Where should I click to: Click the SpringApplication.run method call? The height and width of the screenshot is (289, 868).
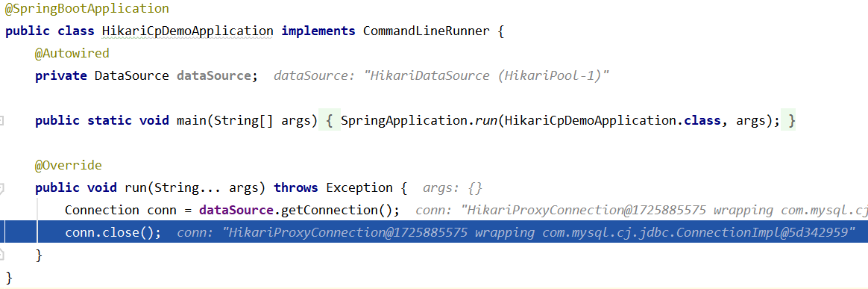pyautogui.click(x=418, y=120)
